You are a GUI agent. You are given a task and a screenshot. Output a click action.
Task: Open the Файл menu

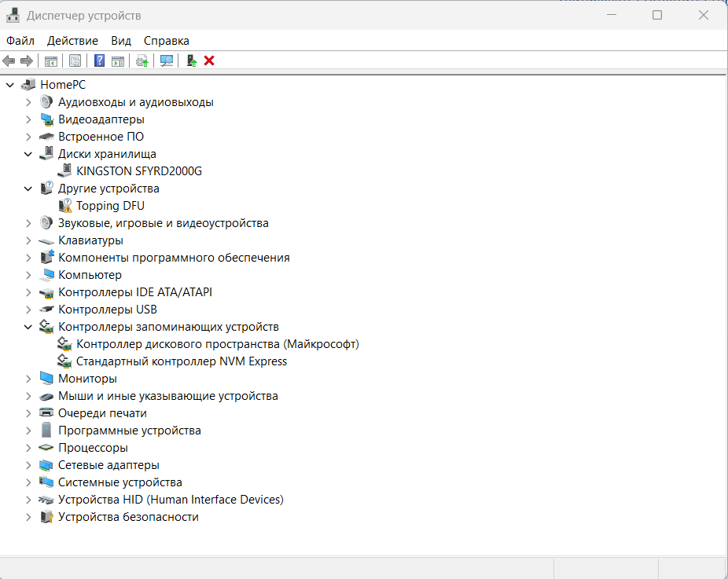coord(20,41)
